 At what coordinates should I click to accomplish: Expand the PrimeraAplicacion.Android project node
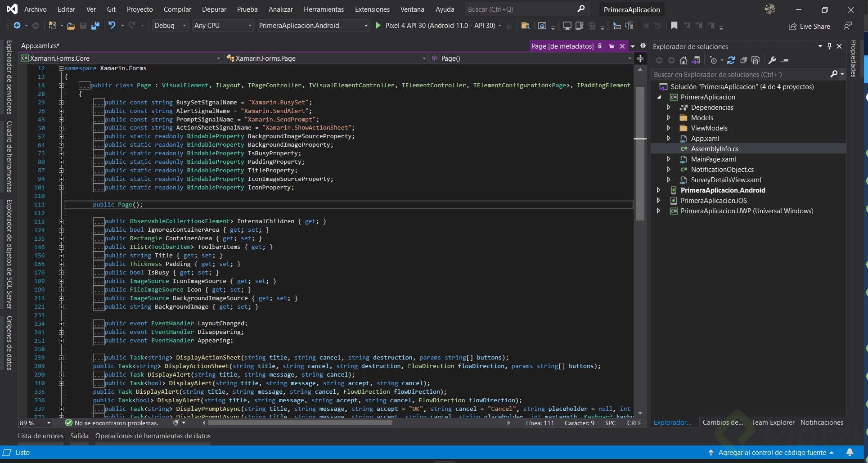point(659,190)
